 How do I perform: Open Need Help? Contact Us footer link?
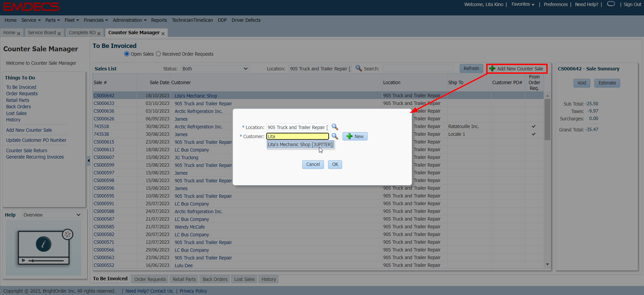click(x=149, y=291)
